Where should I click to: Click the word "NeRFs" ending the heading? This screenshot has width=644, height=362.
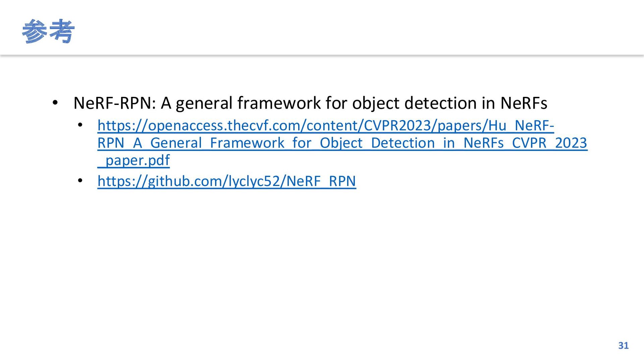tap(524, 103)
